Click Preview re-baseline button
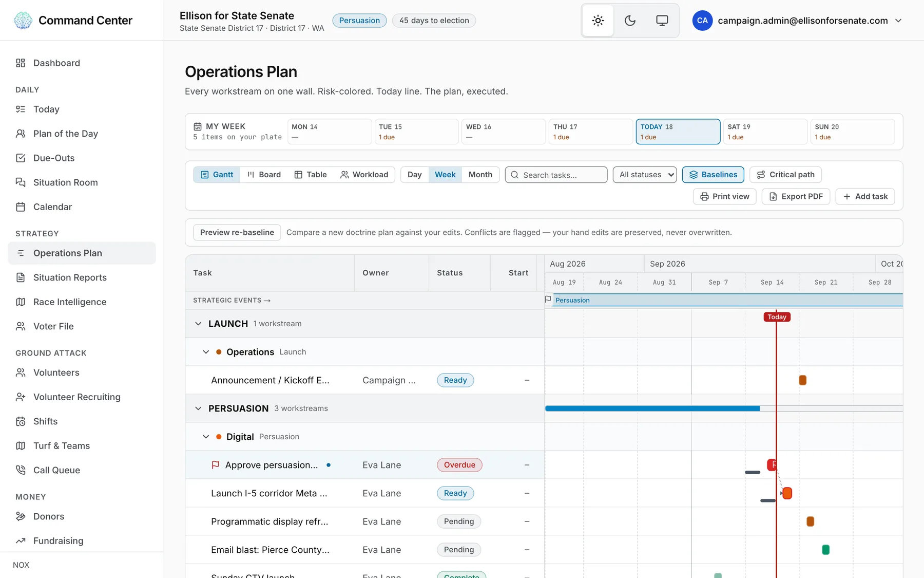This screenshot has width=924, height=578. (x=237, y=232)
